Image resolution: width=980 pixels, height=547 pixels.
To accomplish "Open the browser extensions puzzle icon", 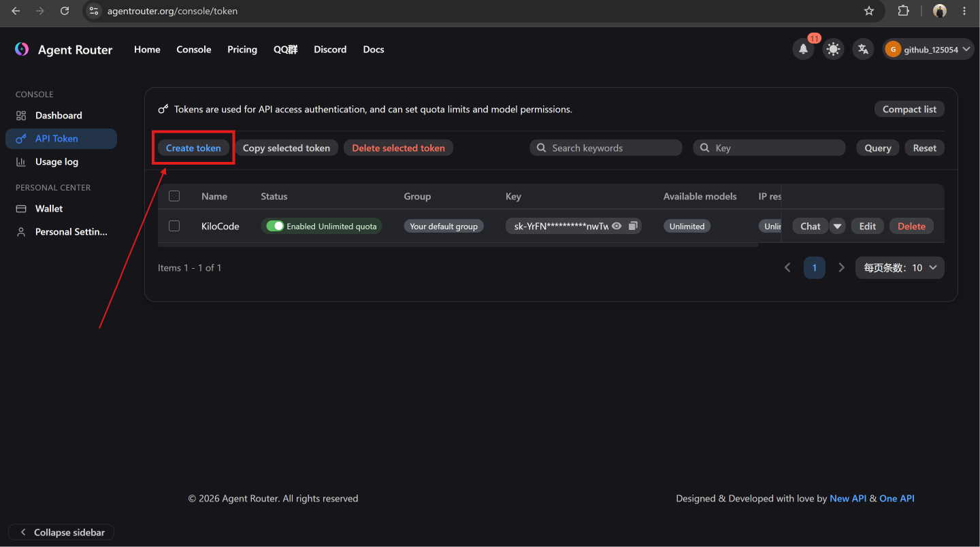I will click(904, 11).
